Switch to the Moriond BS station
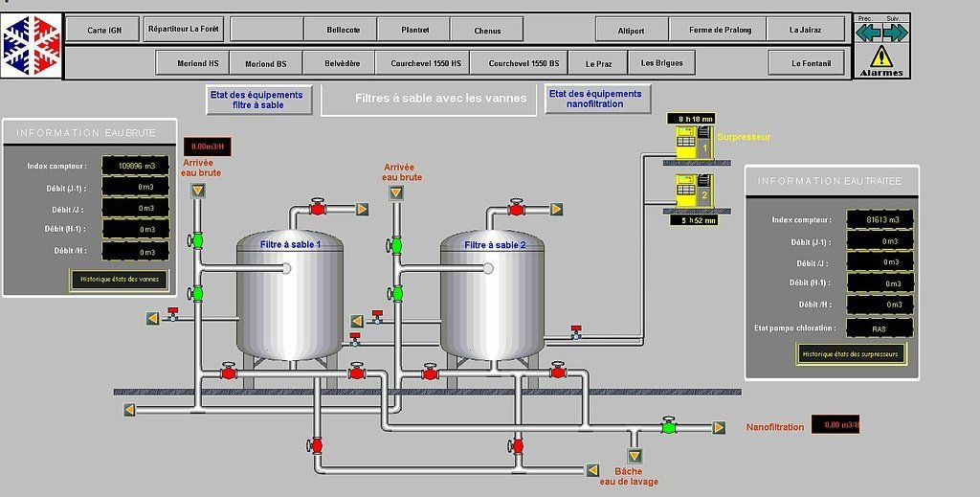This screenshot has width=980, height=497. [265, 64]
